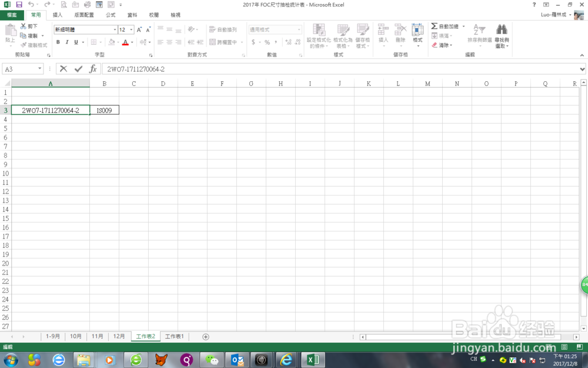The image size is (588, 368).
Task: Expand the font name dropdown 新細明體
Action: pos(115,29)
